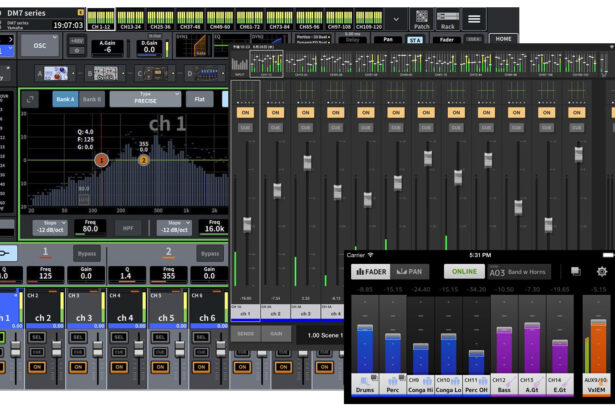Open the meter overview thumbnail in tablet window
The width and height of the screenshot is (615, 410).
267,64
